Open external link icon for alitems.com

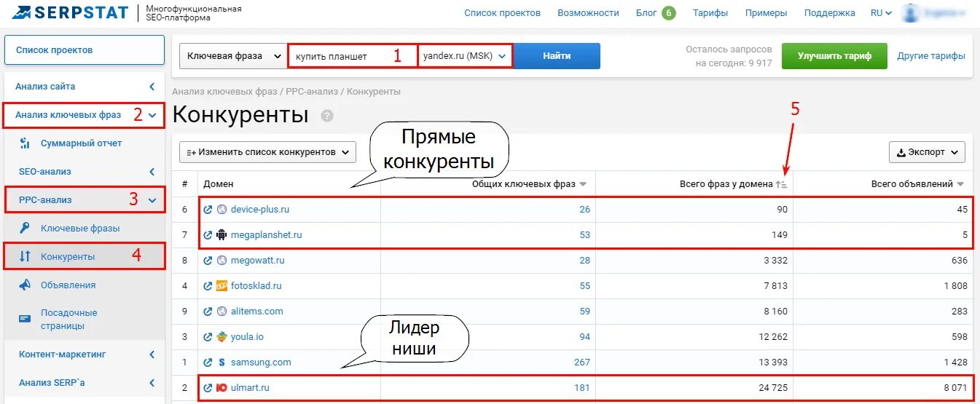click(208, 312)
